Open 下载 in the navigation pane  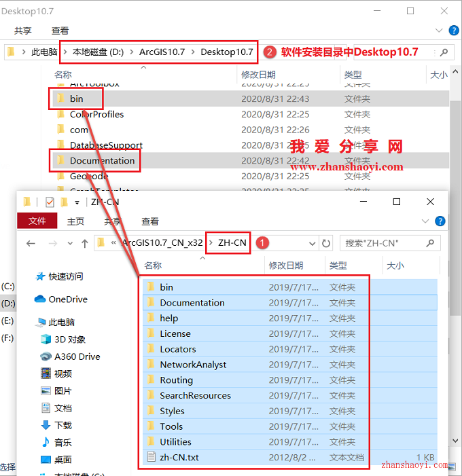pos(56,425)
